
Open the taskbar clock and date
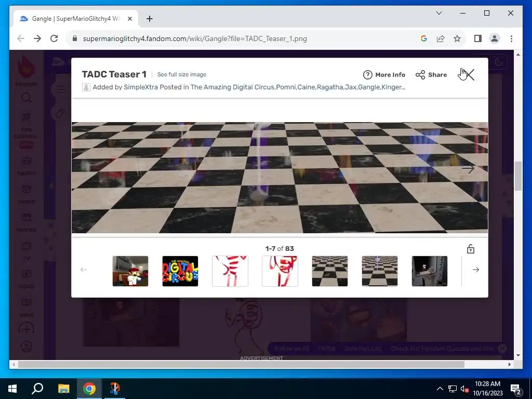pyautogui.click(x=487, y=389)
